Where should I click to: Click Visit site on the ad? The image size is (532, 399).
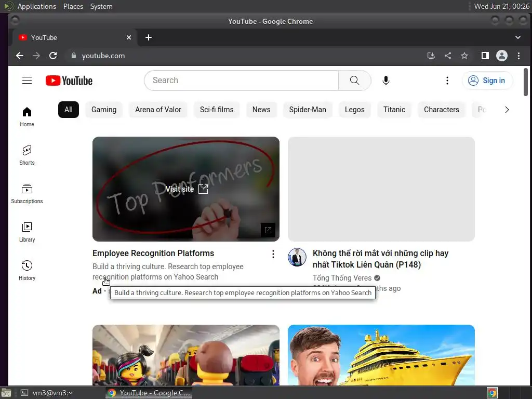coord(187,189)
